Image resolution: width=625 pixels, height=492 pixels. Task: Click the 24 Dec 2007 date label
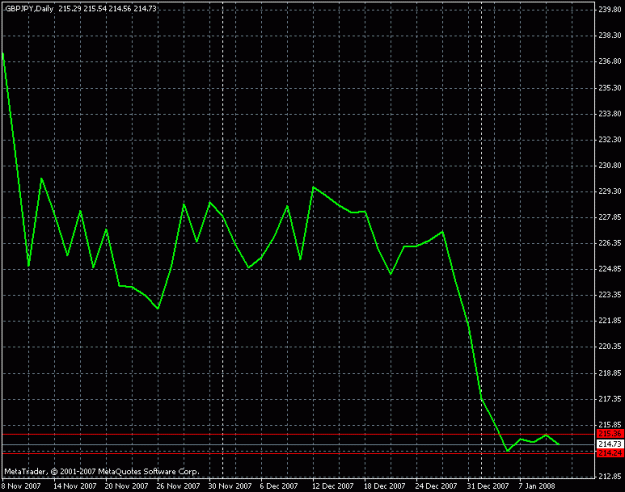click(437, 486)
